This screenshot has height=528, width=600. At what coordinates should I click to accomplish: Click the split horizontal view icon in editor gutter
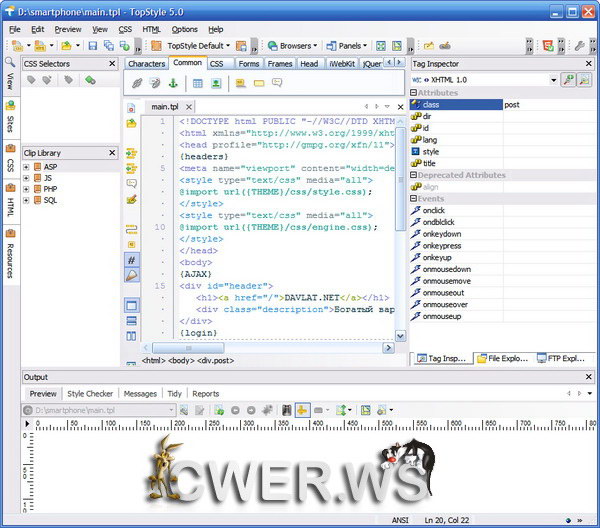point(132,321)
